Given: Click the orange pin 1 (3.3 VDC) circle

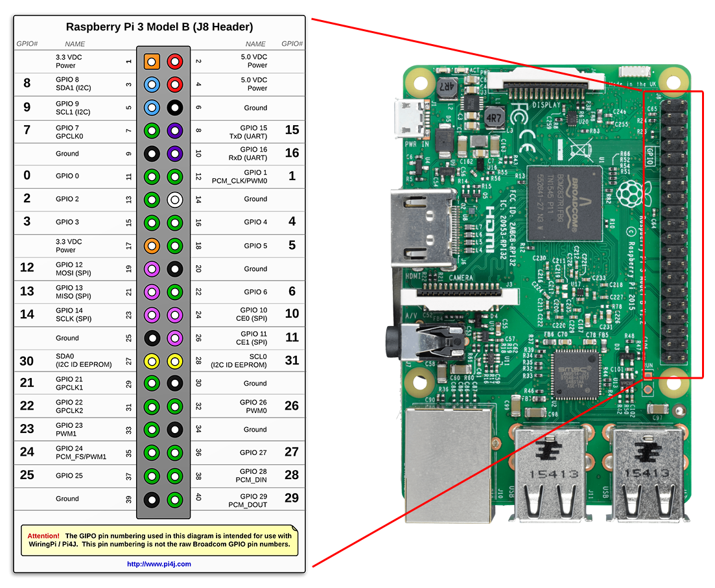Looking at the screenshot, I should pyautogui.click(x=152, y=62).
